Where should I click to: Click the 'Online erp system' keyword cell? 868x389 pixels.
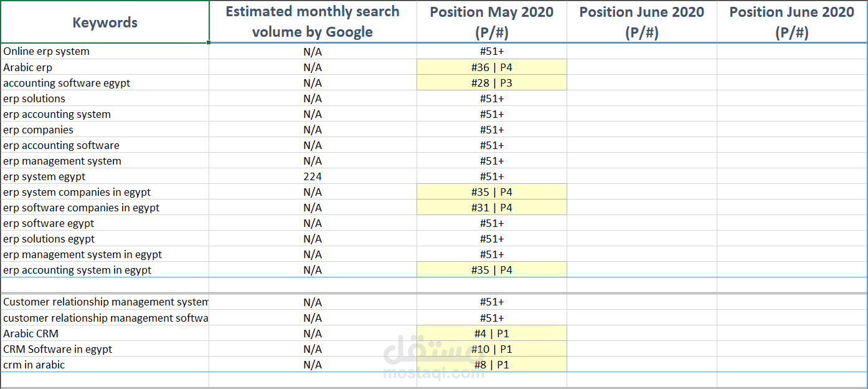coord(105,52)
